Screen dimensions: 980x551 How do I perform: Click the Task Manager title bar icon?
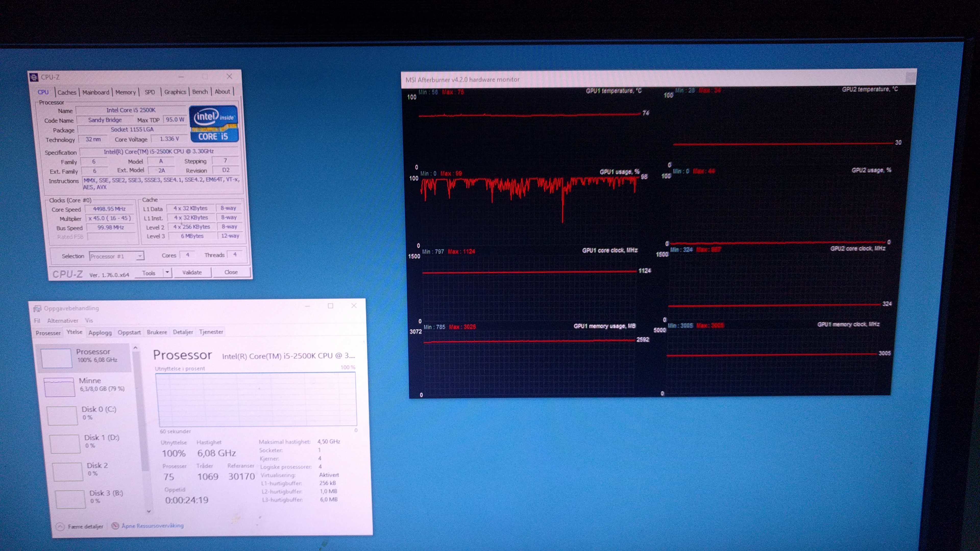coord(37,308)
